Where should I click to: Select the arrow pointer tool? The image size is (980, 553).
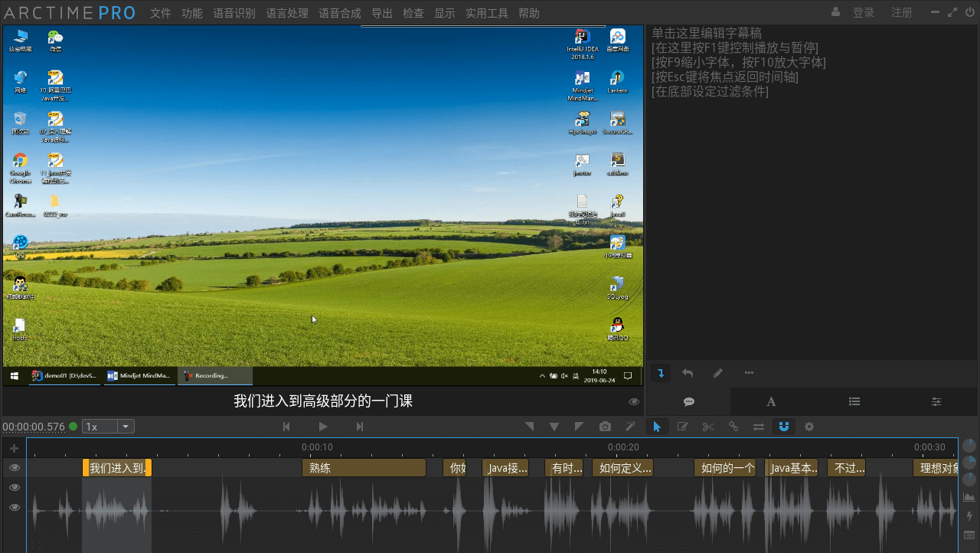point(656,427)
